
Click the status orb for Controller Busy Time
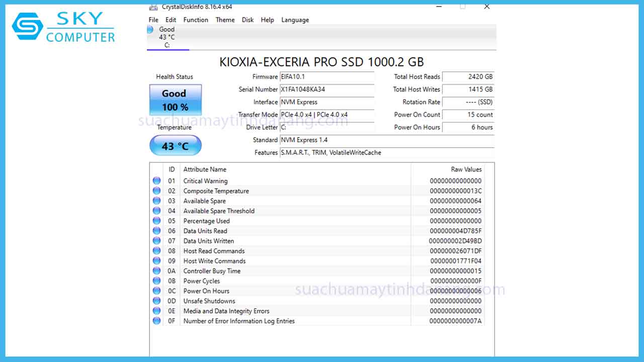tap(156, 271)
